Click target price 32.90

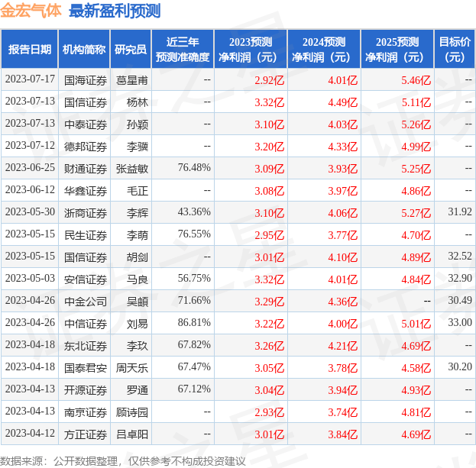[460, 279]
